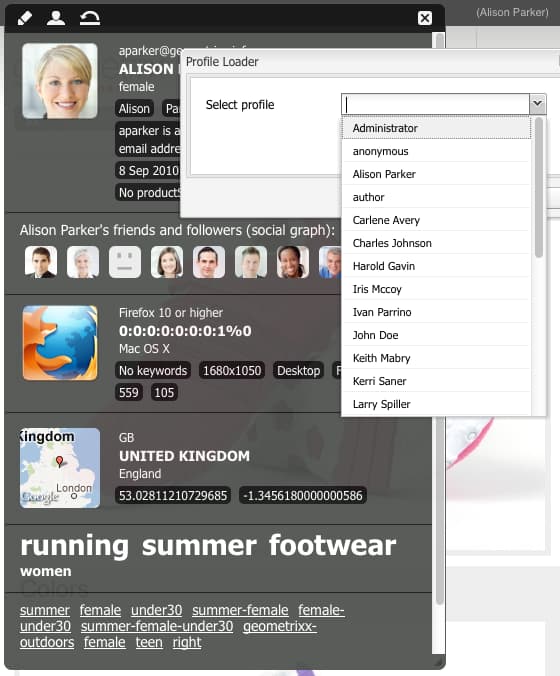
Task: Click the Select profile text field
Action: (x=435, y=104)
